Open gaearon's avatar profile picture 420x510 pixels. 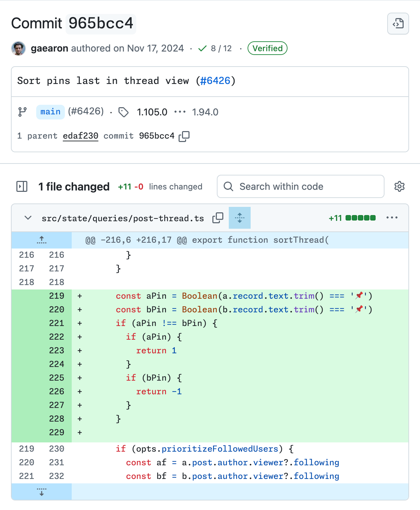coord(18,48)
